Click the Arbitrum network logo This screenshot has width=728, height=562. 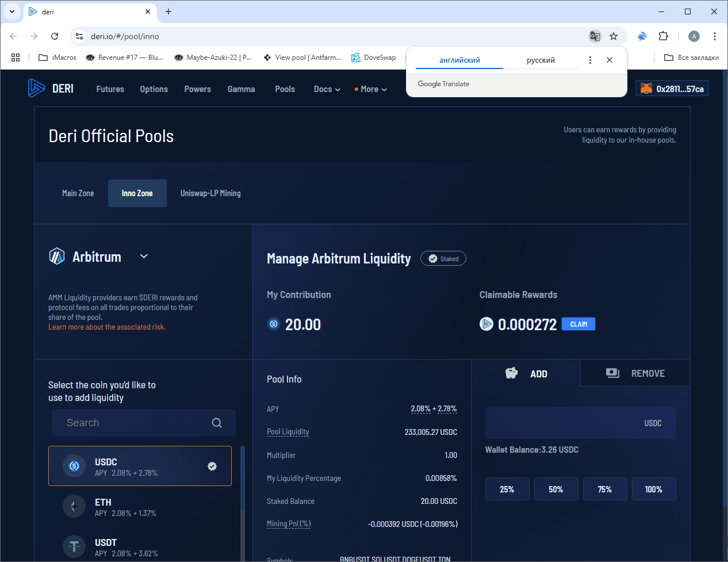point(57,256)
